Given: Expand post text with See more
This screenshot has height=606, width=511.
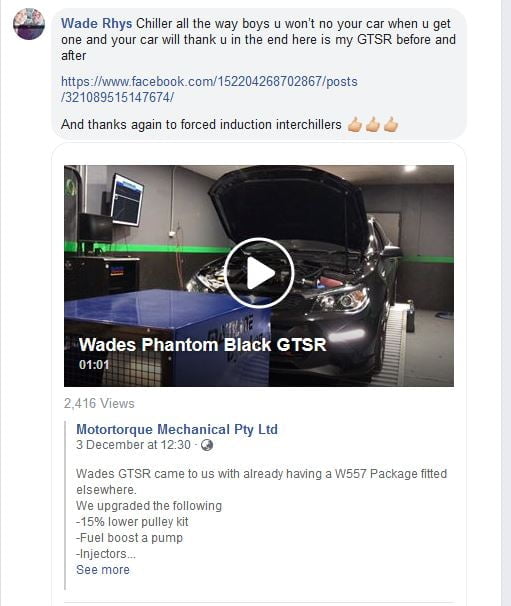Looking at the screenshot, I should 103,570.
